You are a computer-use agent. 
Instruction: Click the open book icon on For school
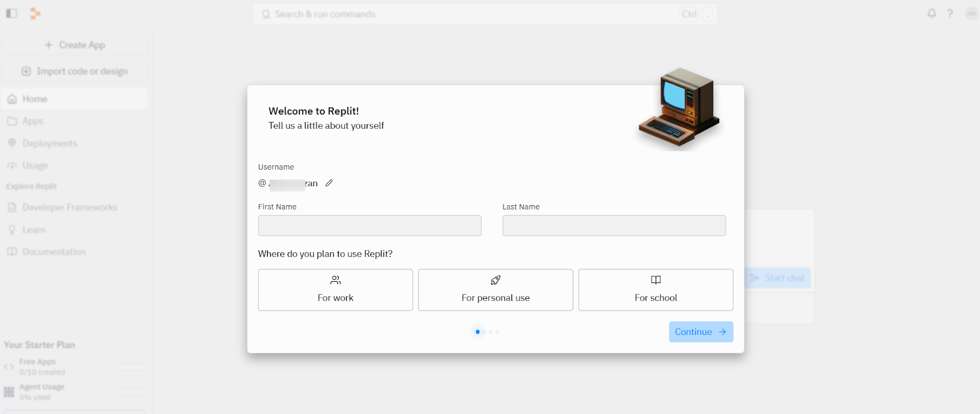(656, 280)
